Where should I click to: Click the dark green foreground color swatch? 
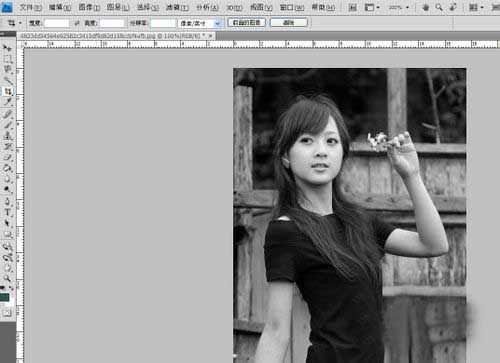(5, 297)
